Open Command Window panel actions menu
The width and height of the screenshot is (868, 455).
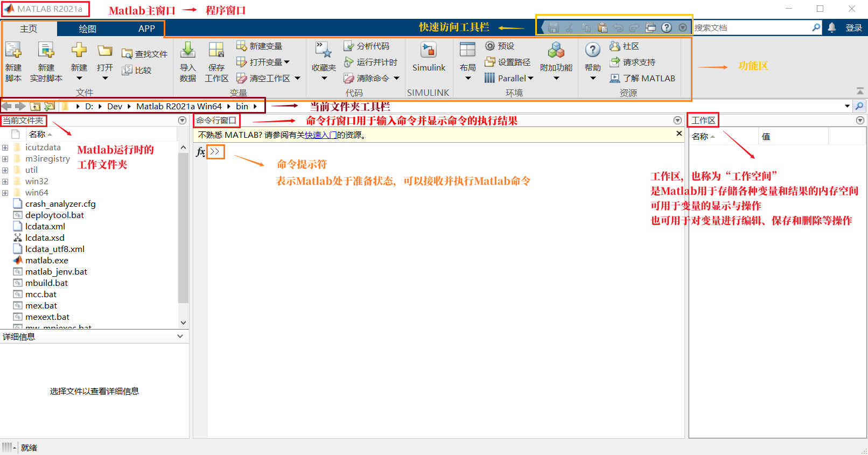pos(677,121)
